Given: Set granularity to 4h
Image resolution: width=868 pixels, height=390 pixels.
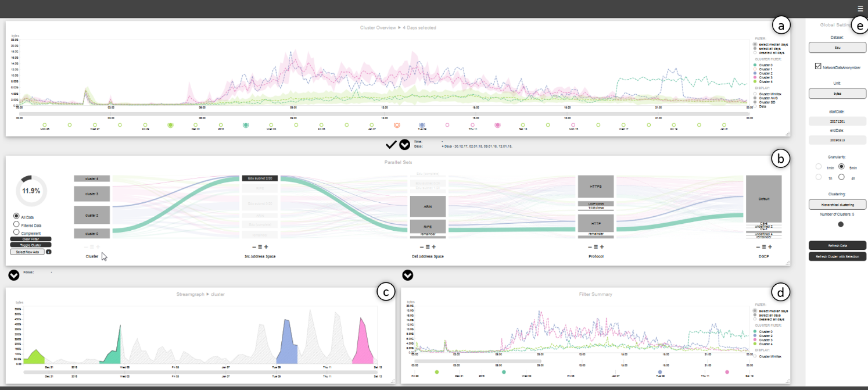Looking at the screenshot, I should (841, 177).
